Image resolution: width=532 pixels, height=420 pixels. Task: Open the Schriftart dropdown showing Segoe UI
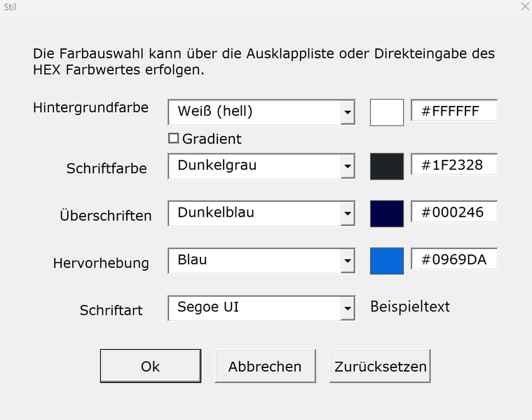(261, 308)
